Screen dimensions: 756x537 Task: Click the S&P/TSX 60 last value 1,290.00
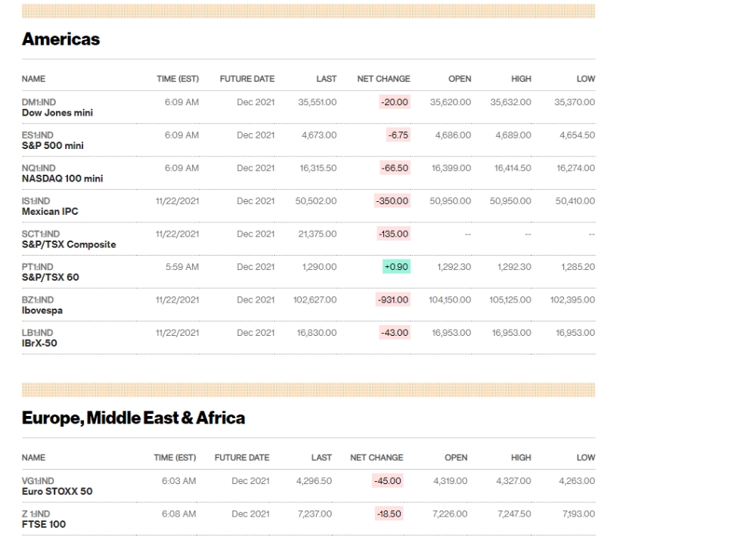(320, 267)
